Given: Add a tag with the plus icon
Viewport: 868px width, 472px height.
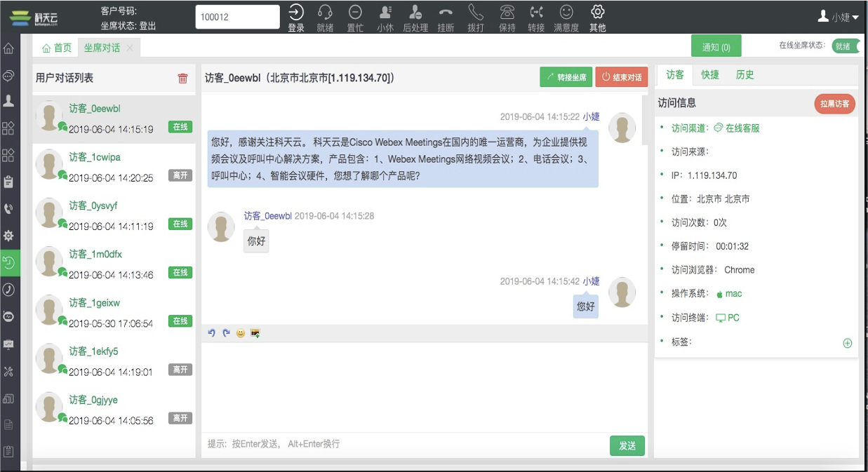Looking at the screenshot, I should pyautogui.click(x=847, y=343).
